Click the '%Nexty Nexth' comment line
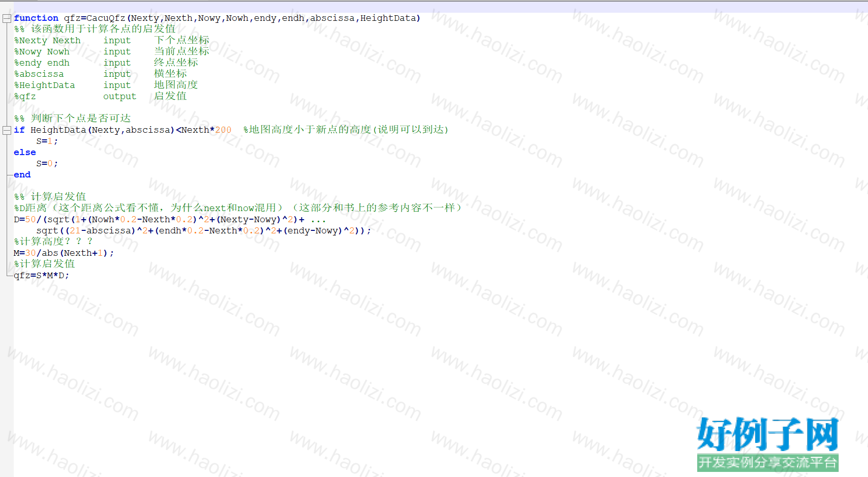 (x=112, y=40)
